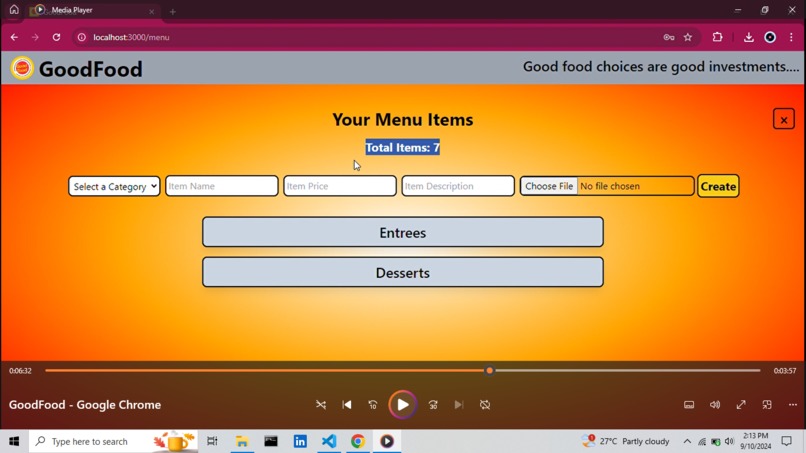Close the Media Player tab
The image size is (806, 453).
click(x=152, y=11)
